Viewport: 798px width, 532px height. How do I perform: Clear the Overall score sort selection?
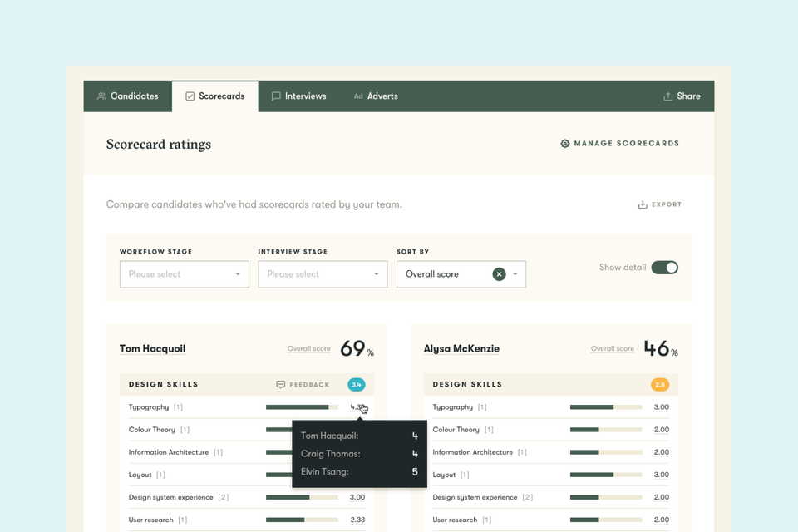[500, 274]
